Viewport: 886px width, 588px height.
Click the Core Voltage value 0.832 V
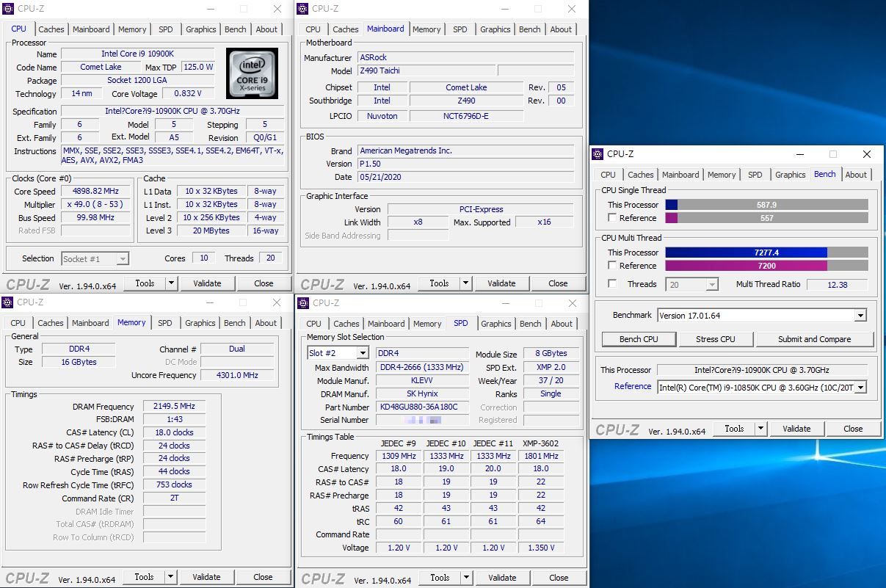coord(188,93)
